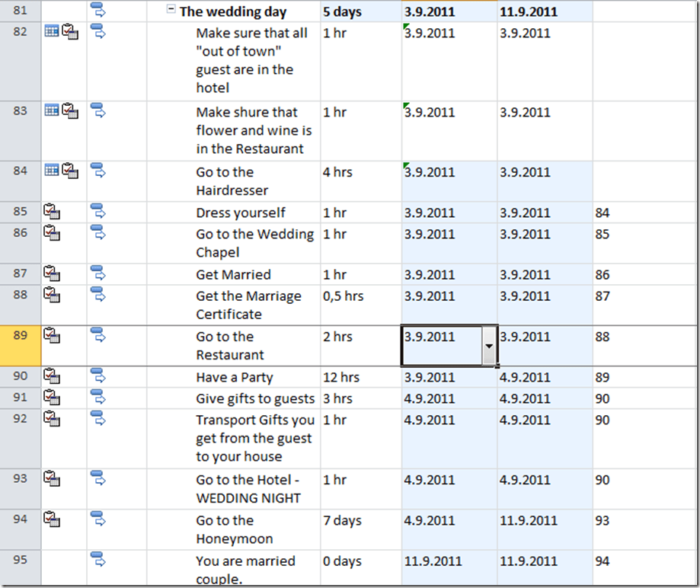700x588 pixels.
Task: Click the task mode icon in row 92
Action: click(97, 418)
